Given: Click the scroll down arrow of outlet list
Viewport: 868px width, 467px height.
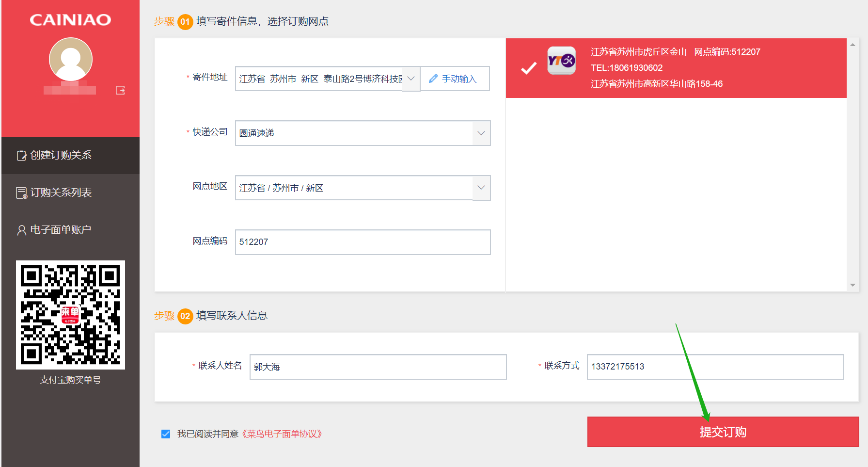Looking at the screenshot, I should (x=852, y=285).
